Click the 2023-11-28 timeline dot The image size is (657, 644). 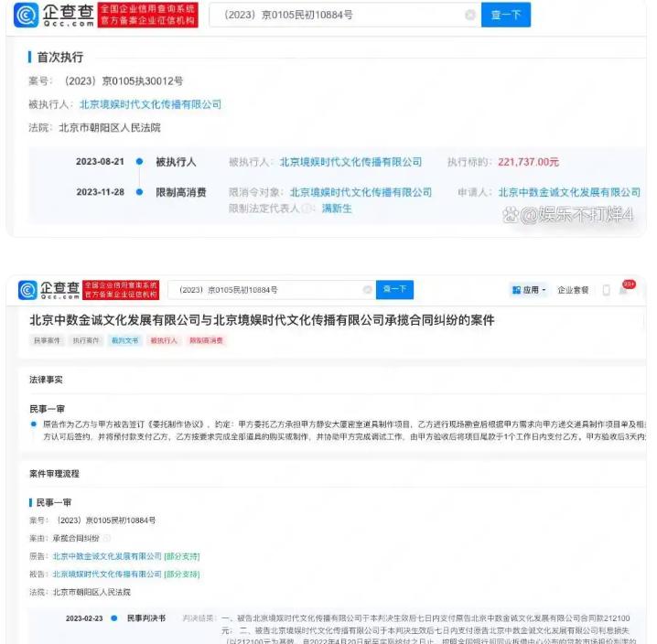[x=139, y=192]
